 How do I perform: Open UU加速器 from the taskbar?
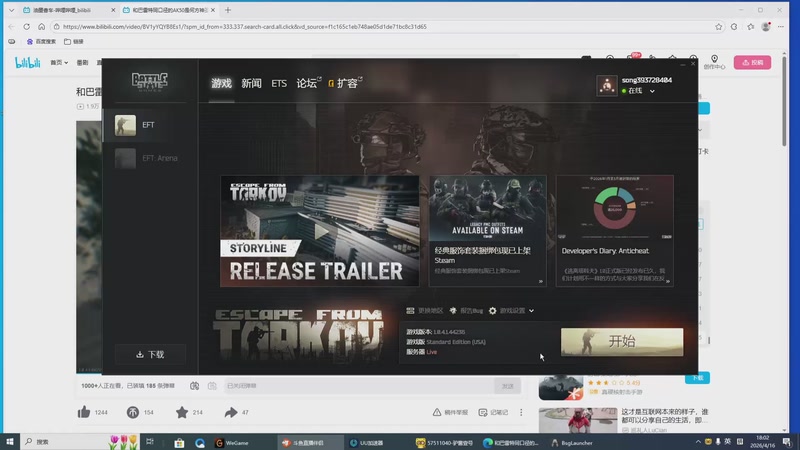point(367,442)
